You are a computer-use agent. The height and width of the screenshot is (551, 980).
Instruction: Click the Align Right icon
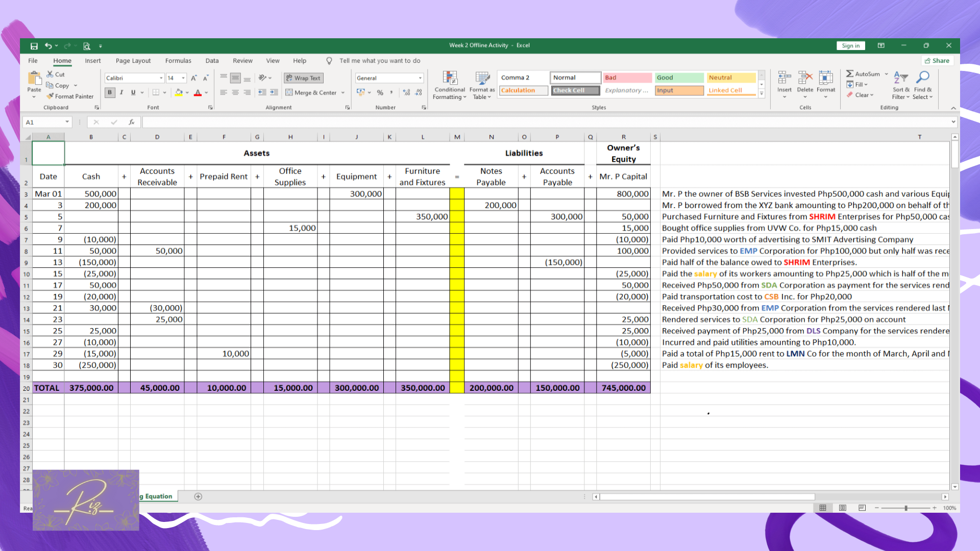pos(247,92)
